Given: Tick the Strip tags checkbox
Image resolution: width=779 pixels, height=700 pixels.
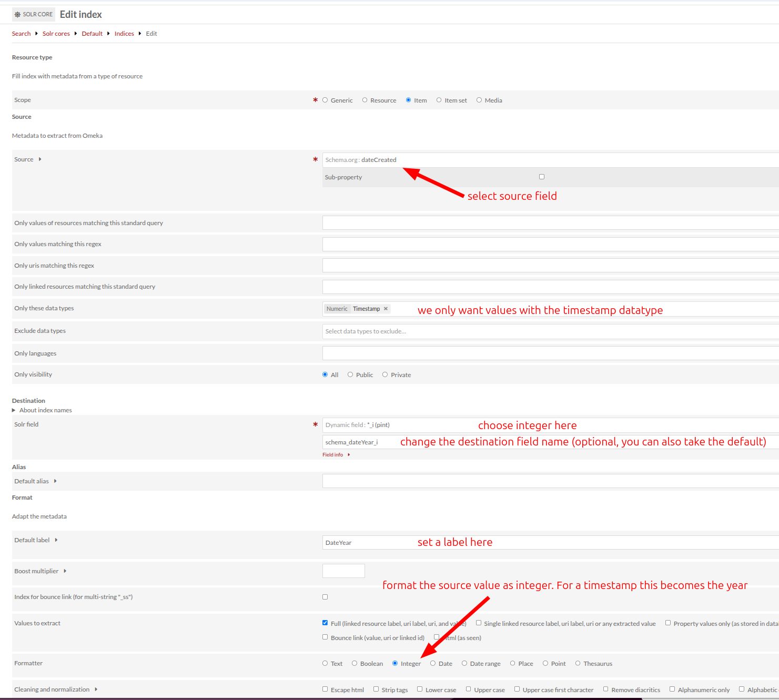Looking at the screenshot, I should [x=376, y=689].
